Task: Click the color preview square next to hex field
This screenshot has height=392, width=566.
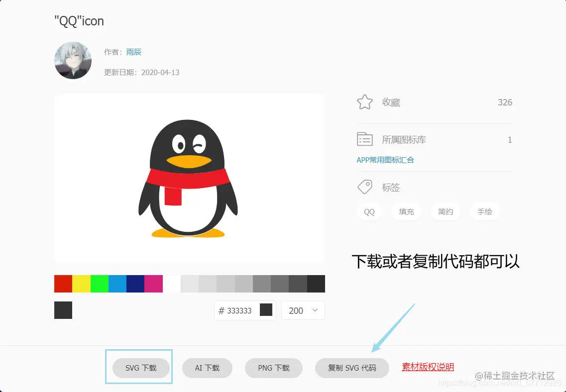Action: click(265, 310)
